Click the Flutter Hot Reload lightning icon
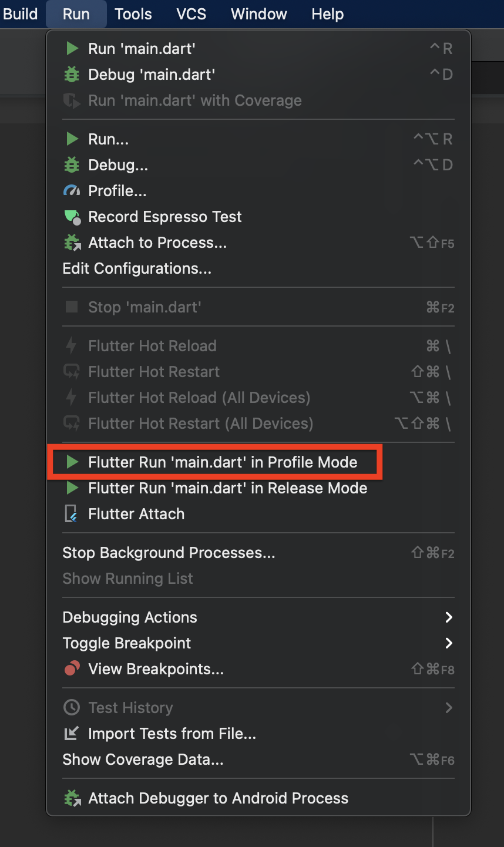 (x=72, y=346)
